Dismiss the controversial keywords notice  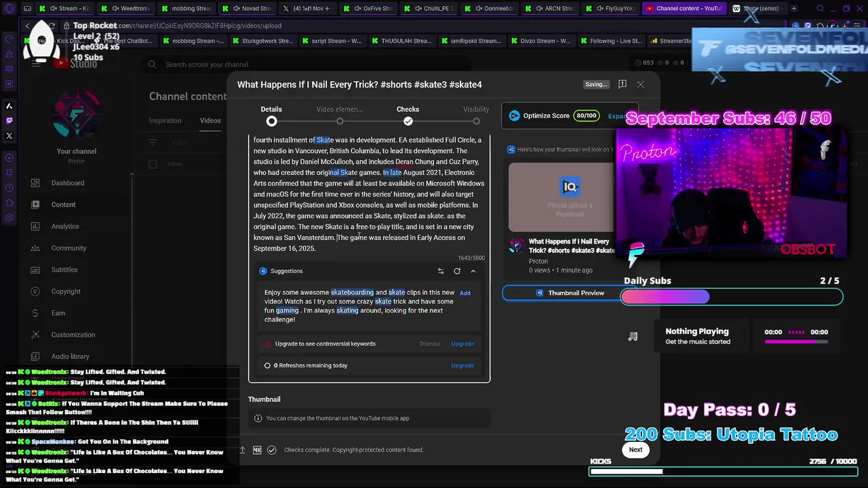coord(430,344)
